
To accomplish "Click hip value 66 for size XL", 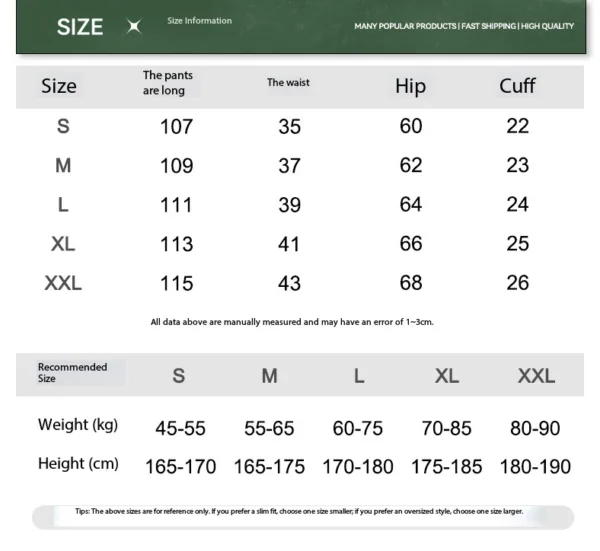I will (x=411, y=244).
